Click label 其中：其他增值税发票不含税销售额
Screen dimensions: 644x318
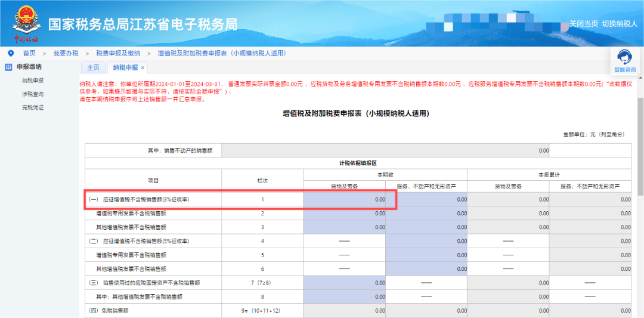[139, 297]
